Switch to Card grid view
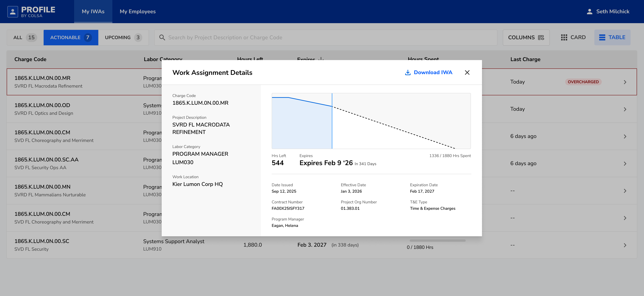Image resolution: width=644 pixels, height=296 pixels. click(573, 38)
